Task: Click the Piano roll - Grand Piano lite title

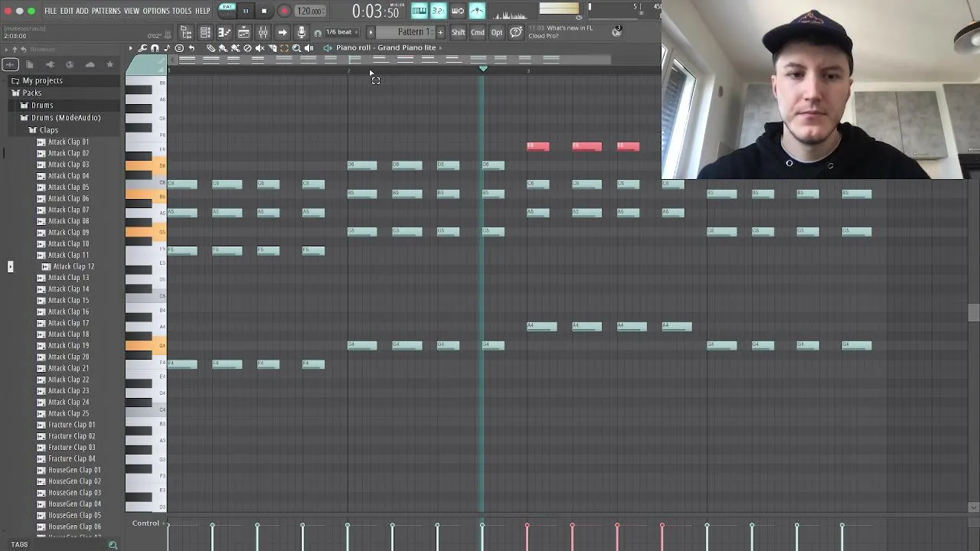Action: click(386, 47)
